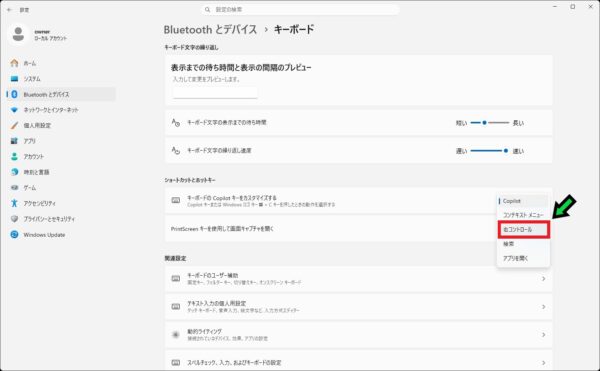Click the keyboard repeat speed row icon
This screenshot has width=600, height=371.
(x=176, y=151)
